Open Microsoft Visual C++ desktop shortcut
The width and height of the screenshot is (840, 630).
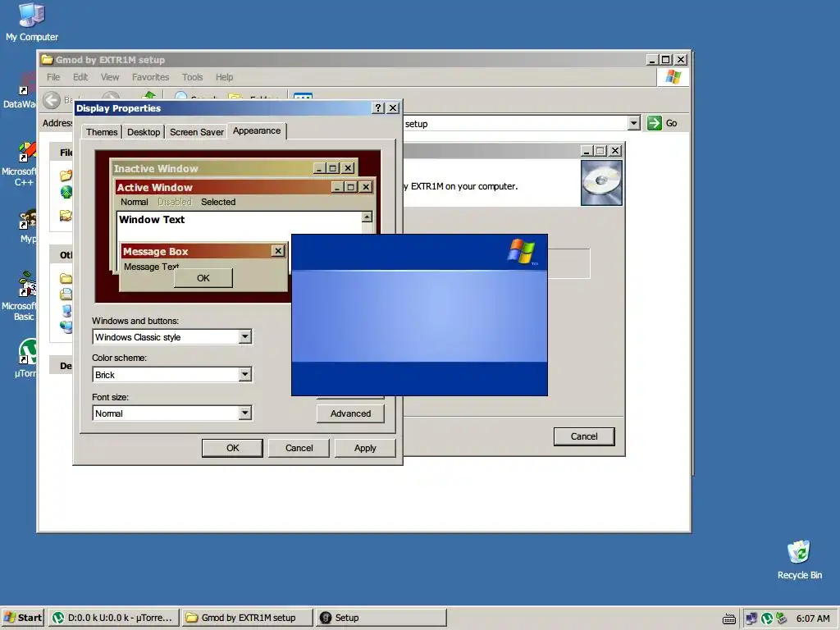point(21,163)
